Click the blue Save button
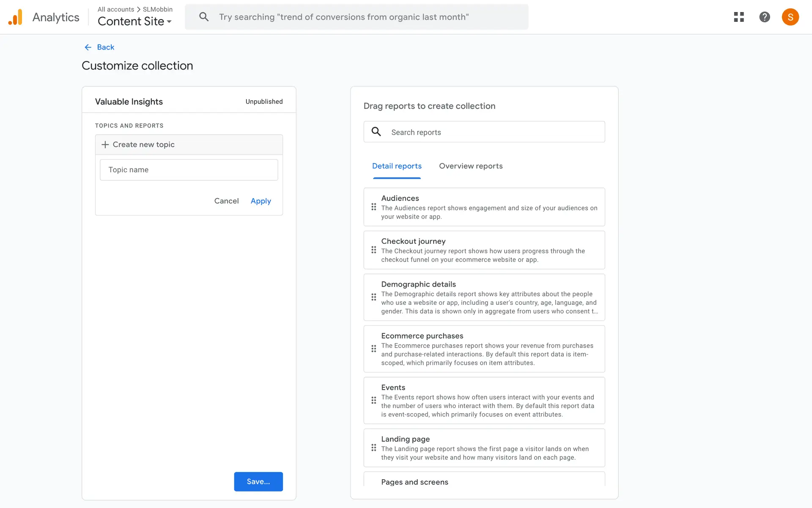 point(258,482)
